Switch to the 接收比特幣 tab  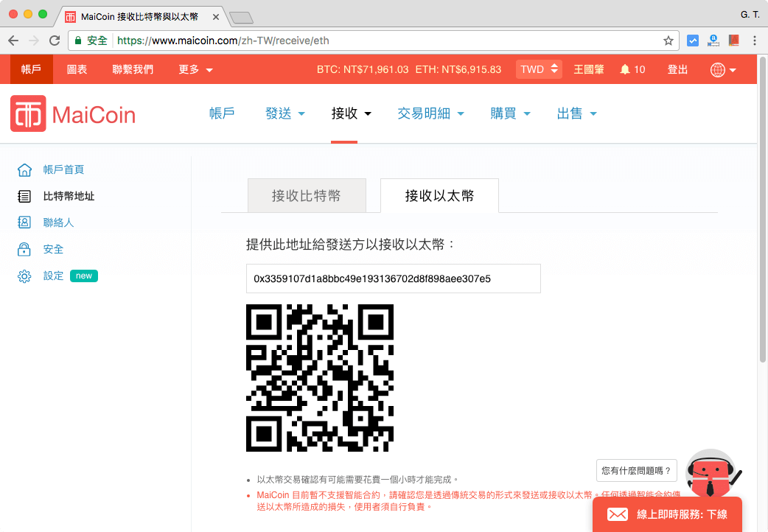coord(307,196)
